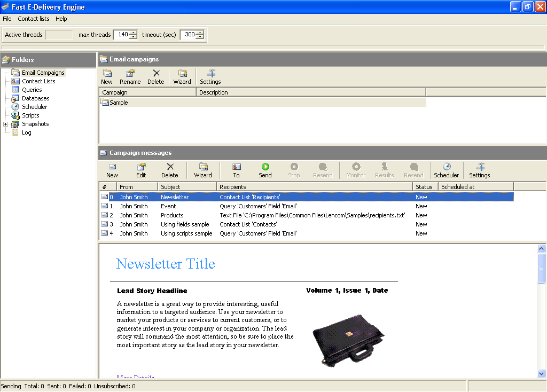Click Text File recipients.txt cell
This screenshot has width=547, height=392.
pos(312,215)
